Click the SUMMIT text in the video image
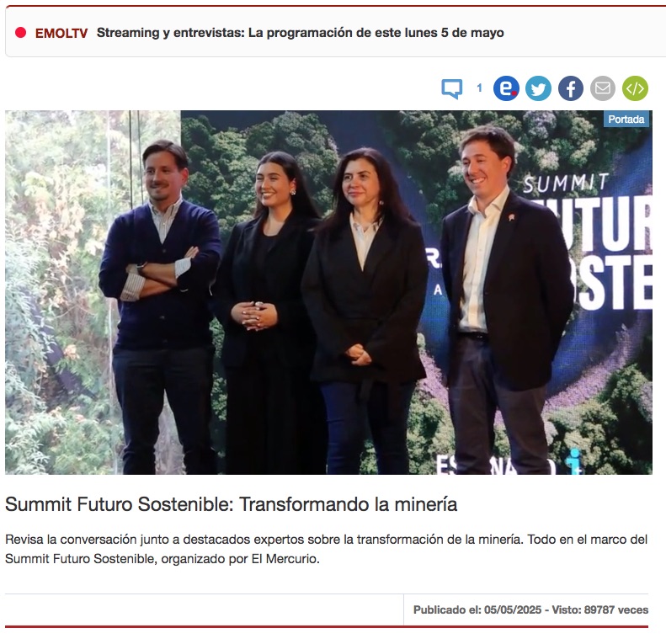 click(566, 183)
